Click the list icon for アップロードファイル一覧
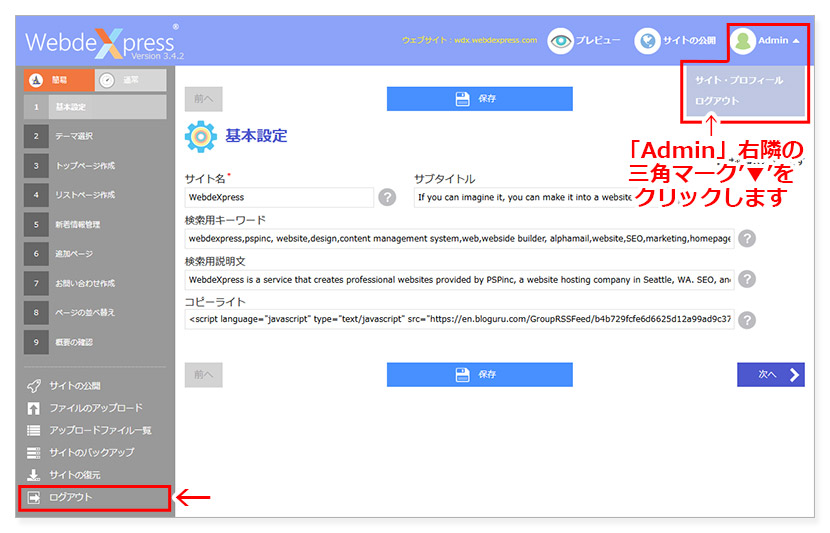The width and height of the screenshot is (830, 533). point(34,430)
